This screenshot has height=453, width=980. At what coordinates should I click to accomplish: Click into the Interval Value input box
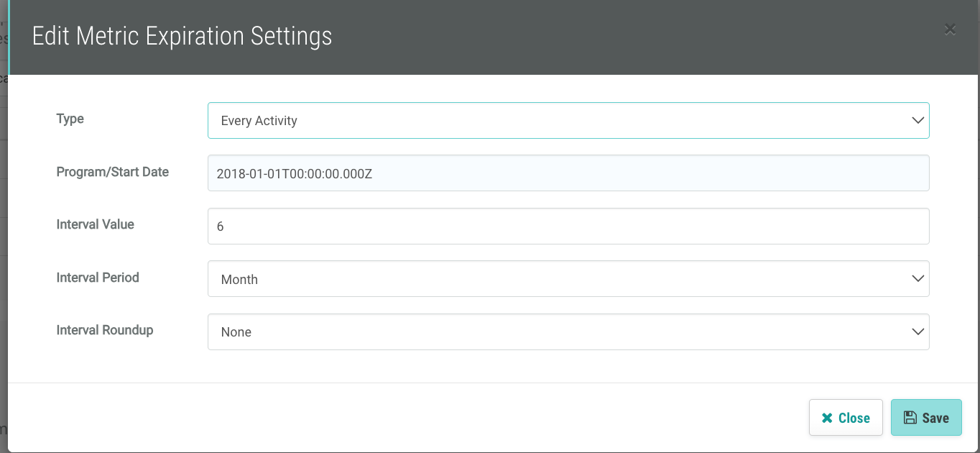click(x=568, y=226)
